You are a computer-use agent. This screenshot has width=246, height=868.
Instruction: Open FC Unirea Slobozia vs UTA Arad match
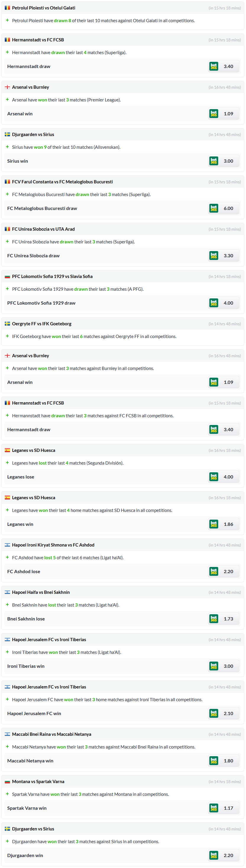pos(43,229)
